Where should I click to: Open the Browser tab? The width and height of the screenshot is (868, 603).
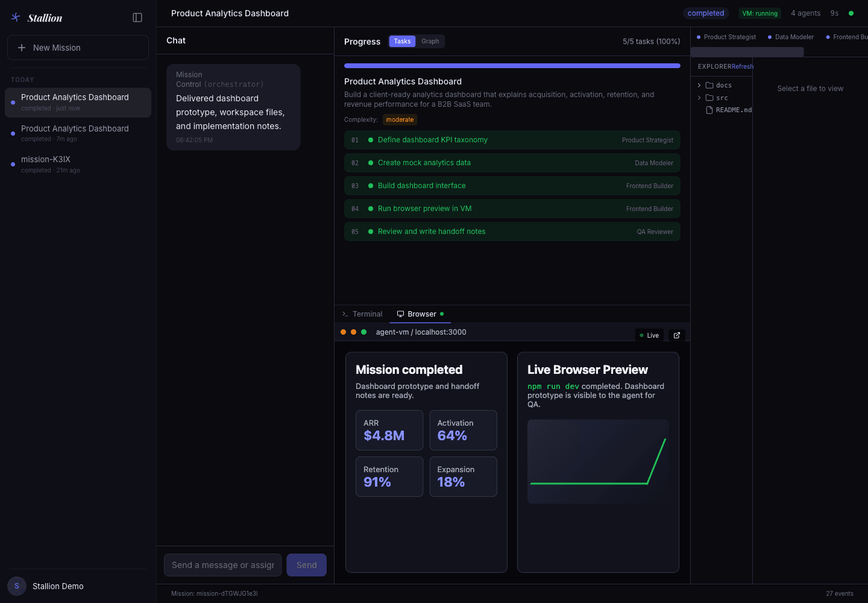[x=420, y=314]
